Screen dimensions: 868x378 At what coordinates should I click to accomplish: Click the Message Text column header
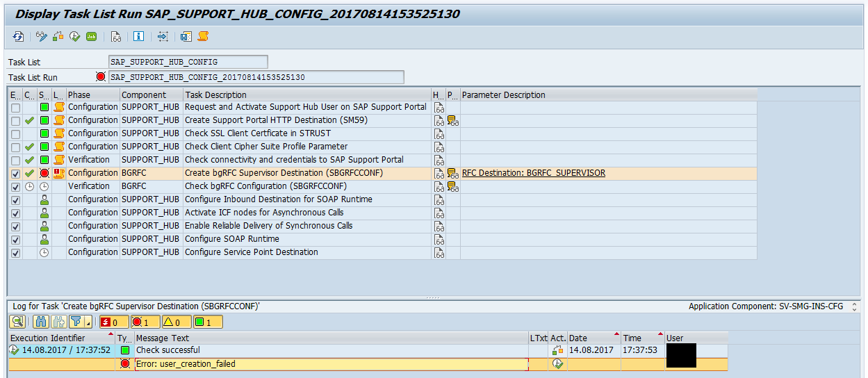(x=331, y=338)
